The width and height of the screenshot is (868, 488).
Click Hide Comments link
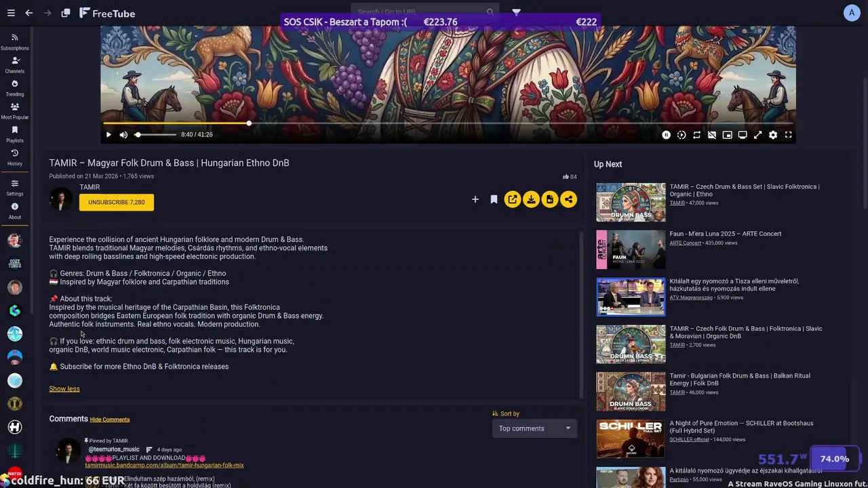pyautogui.click(x=110, y=420)
